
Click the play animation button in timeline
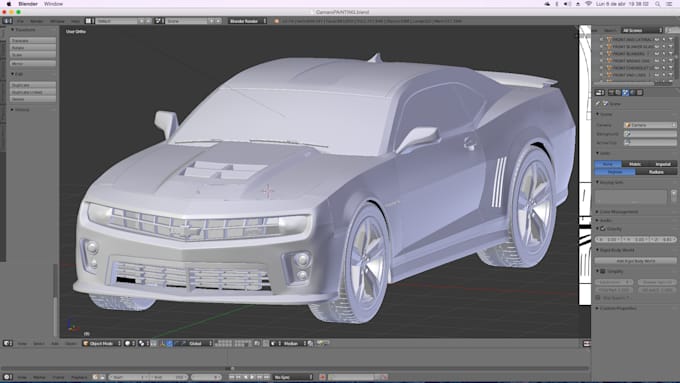[x=252, y=377]
